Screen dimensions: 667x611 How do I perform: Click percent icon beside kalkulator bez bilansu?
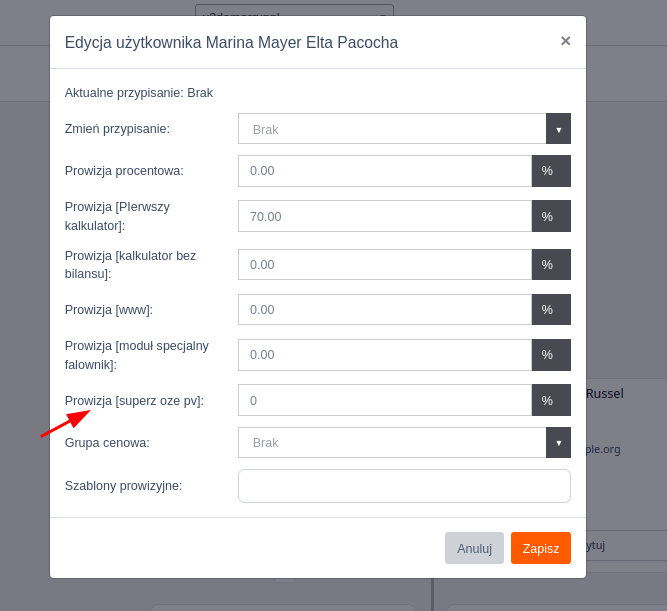[551, 265]
